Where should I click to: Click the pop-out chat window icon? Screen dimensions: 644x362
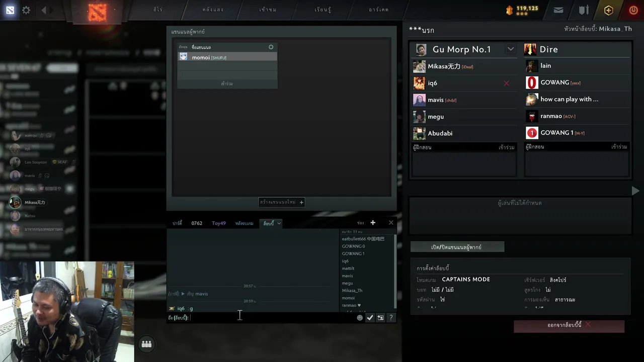pos(380,318)
